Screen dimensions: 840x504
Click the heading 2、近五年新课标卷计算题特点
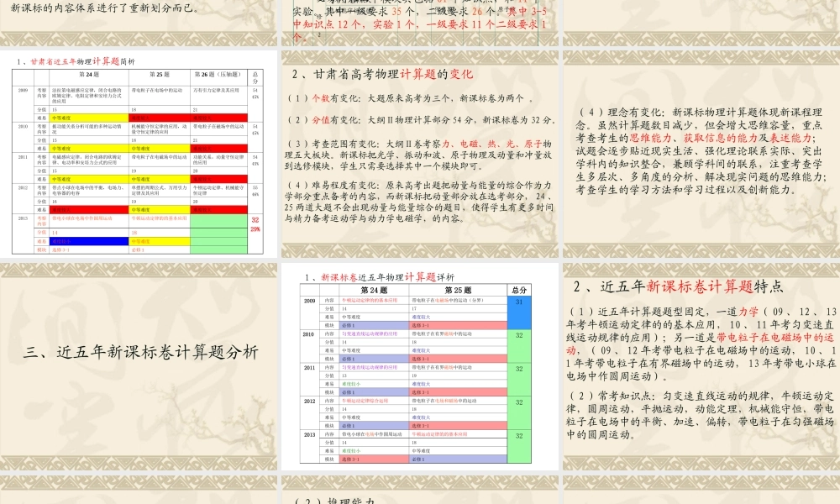tap(678, 286)
